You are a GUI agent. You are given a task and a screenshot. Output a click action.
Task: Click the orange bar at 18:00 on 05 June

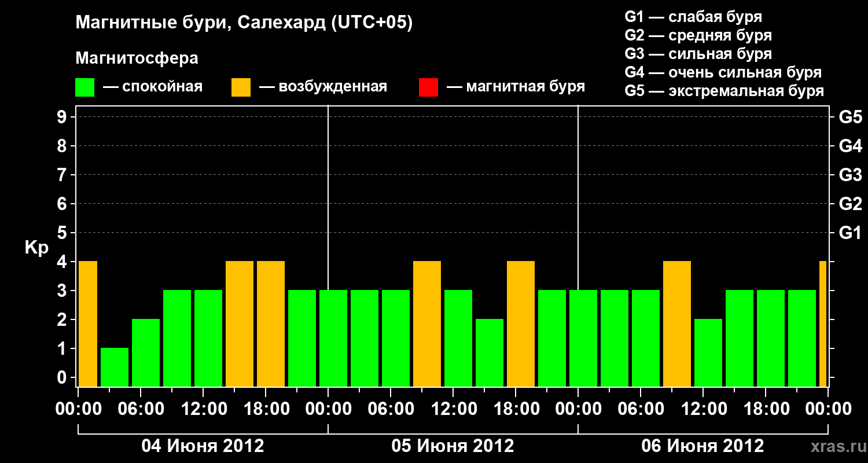click(521, 324)
